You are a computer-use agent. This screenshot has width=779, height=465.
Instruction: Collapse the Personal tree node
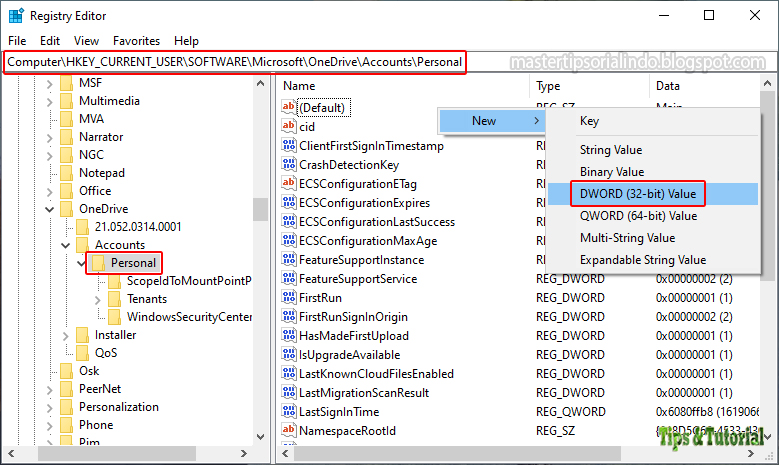(x=81, y=263)
